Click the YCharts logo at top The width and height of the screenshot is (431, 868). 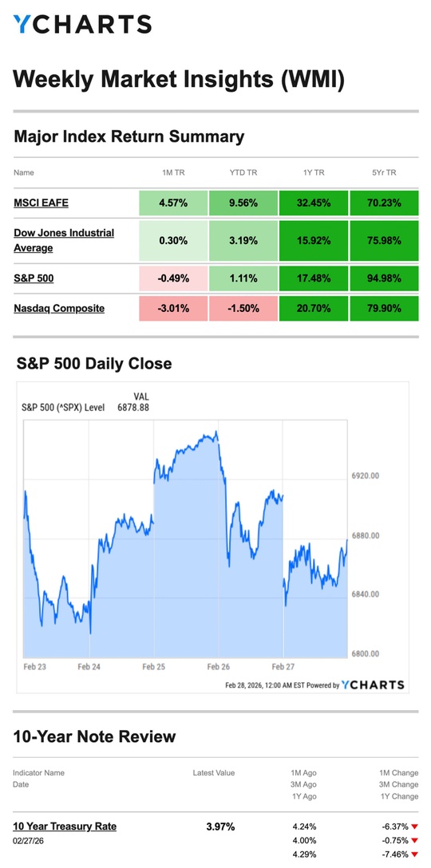coord(82,25)
